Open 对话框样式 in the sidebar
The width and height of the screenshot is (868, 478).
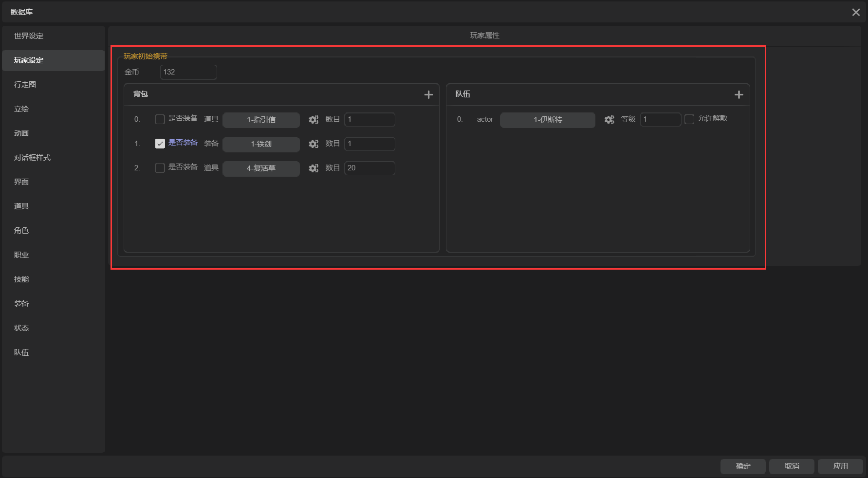point(53,158)
